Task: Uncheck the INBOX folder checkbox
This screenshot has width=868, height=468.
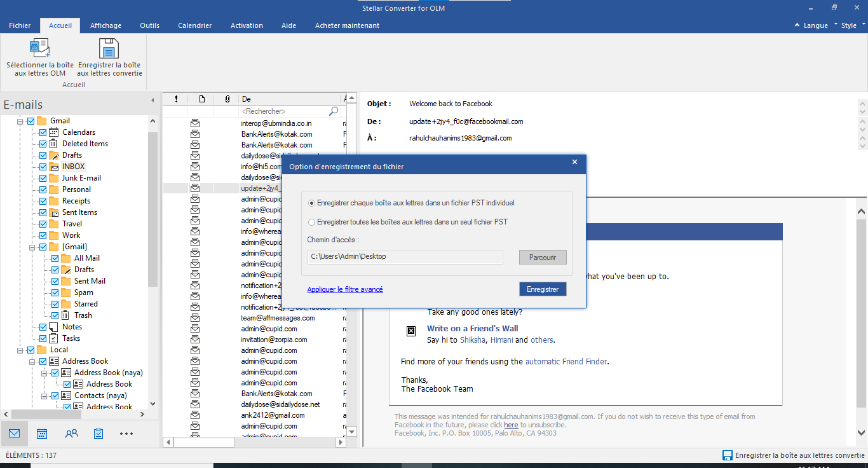Action: tap(43, 166)
